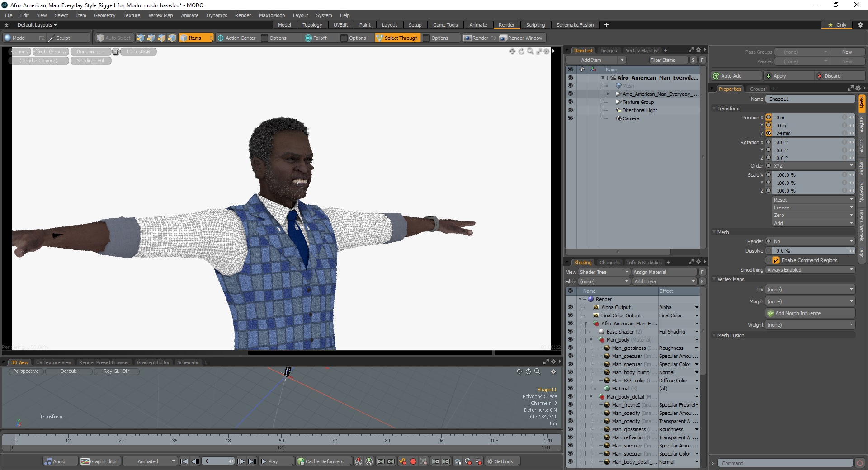Open the MaxToModo menu

click(x=272, y=15)
